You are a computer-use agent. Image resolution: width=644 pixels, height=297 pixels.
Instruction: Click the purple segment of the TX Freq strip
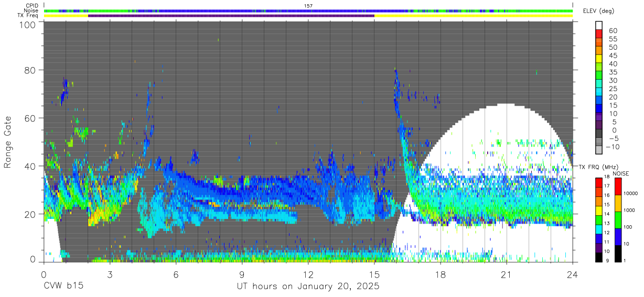click(x=231, y=16)
